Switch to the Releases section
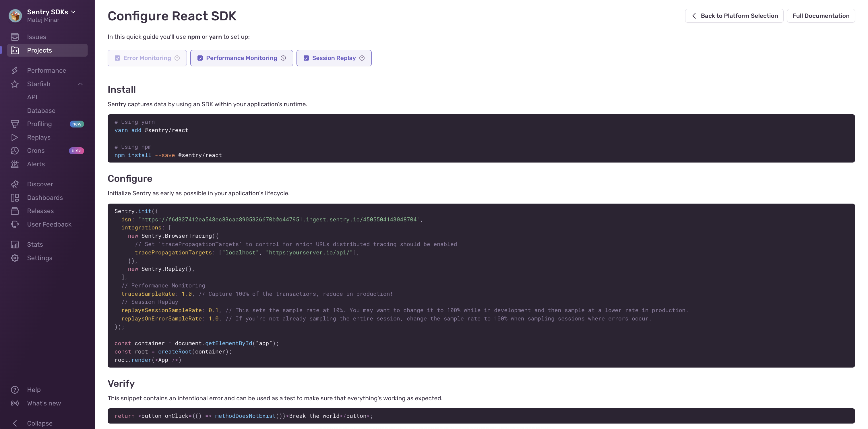 click(40, 211)
